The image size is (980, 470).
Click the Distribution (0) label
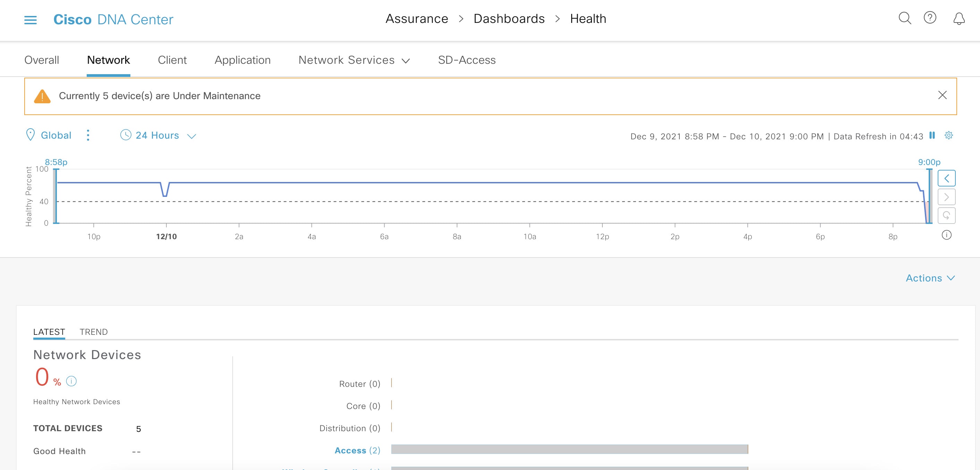350,428
